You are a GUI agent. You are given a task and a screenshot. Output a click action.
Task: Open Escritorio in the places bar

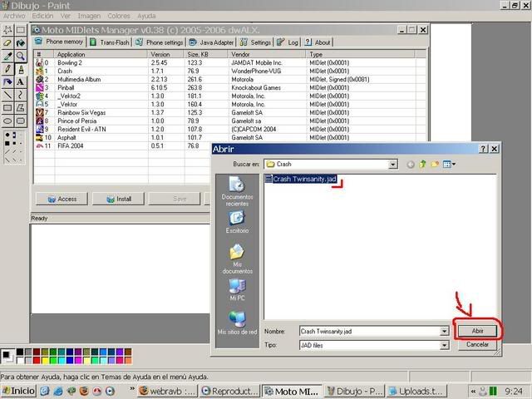(237, 222)
